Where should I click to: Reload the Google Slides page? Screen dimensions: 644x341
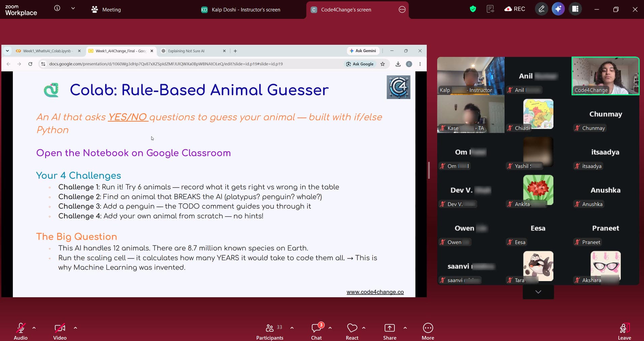pyautogui.click(x=30, y=64)
